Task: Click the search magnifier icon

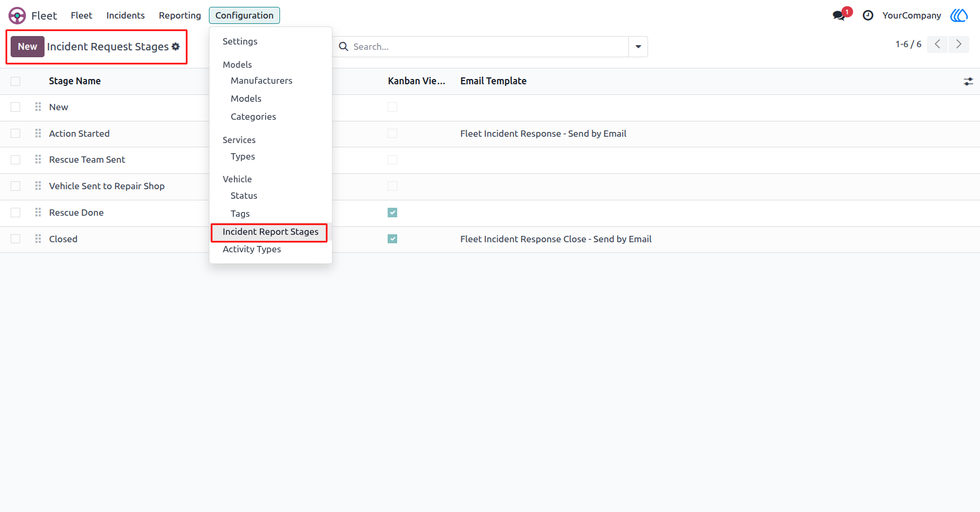Action: (x=344, y=47)
